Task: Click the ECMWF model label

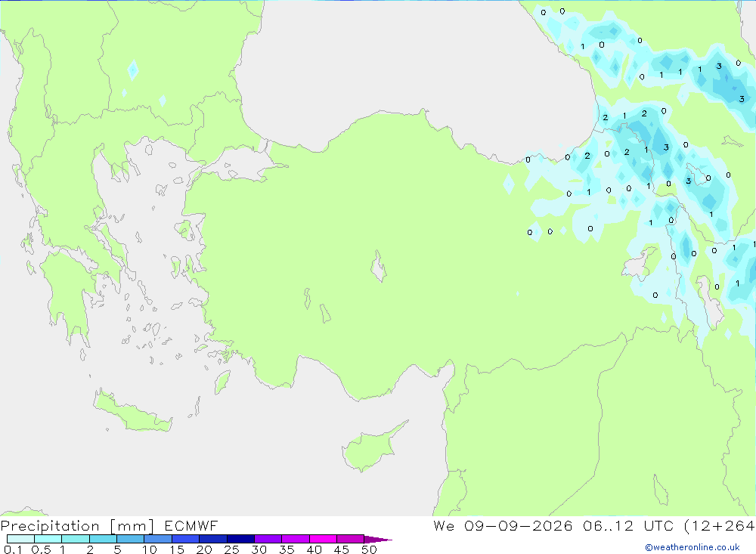Action: [191, 526]
